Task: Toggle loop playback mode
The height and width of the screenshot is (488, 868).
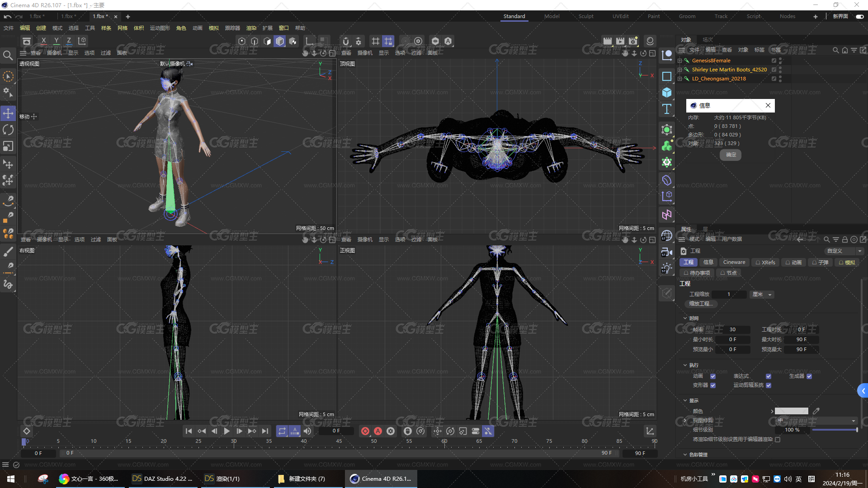Action: [282, 432]
